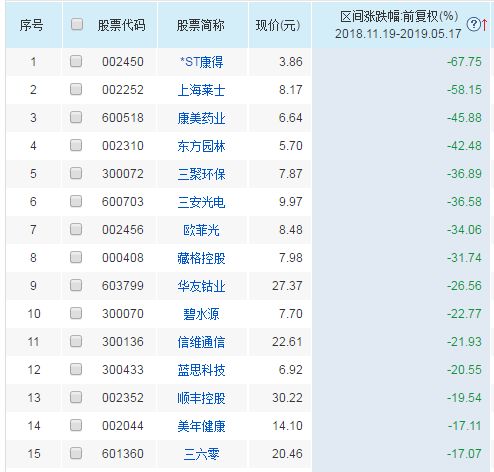The height and width of the screenshot is (472, 494).
Task: Open the 信维通信 stock link
Action: (x=201, y=342)
